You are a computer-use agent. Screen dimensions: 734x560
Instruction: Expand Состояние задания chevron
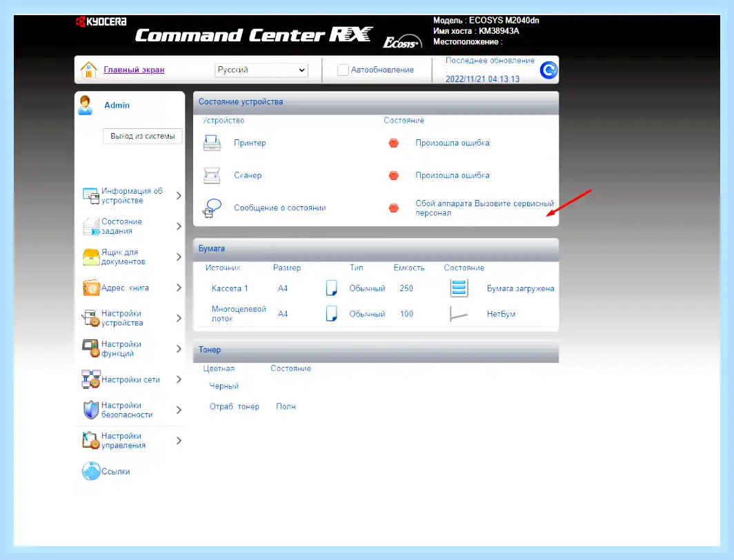[179, 226]
